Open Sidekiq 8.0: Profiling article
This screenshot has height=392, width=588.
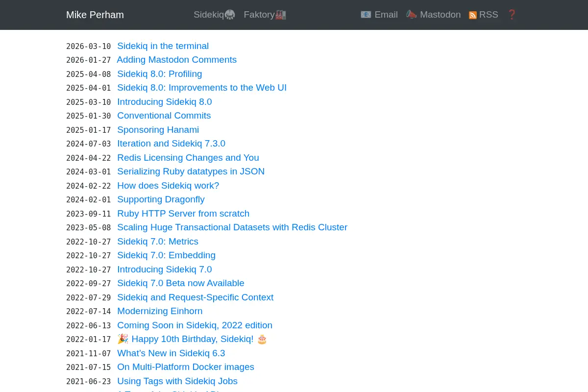pyautogui.click(x=159, y=74)
